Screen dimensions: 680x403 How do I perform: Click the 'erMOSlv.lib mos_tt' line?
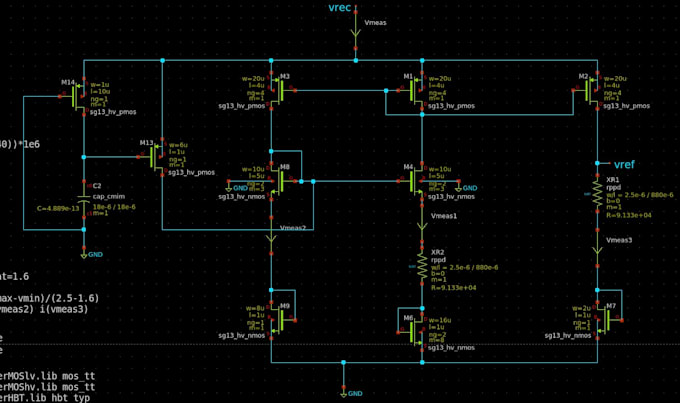coord(47,376)
